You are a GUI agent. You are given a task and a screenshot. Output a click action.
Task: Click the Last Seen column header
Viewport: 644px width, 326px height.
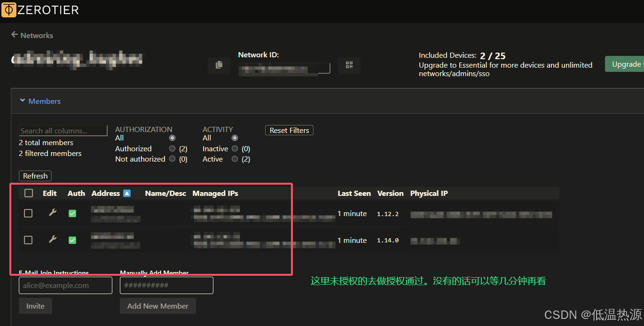pos(354,193)
